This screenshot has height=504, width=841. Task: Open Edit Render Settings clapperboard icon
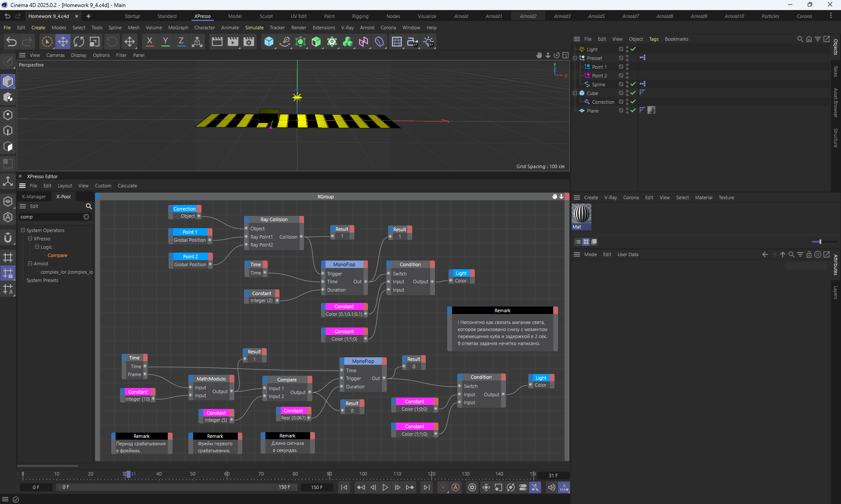click(249, 42)
